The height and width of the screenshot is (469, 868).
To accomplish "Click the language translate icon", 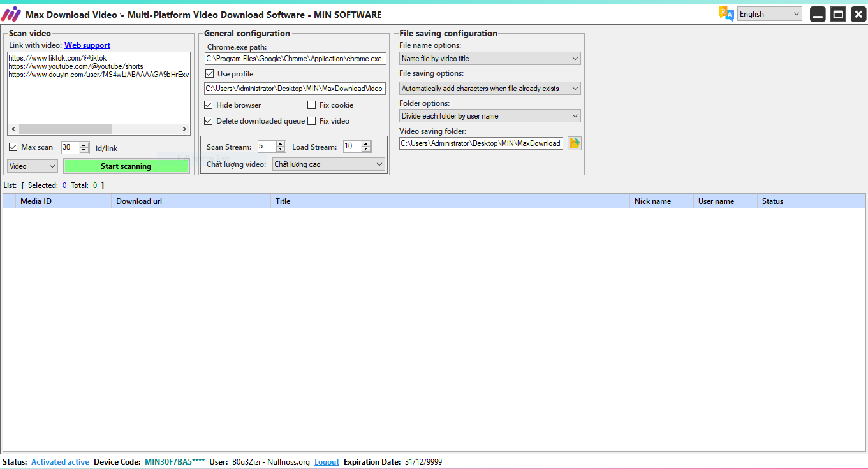I will 726,14.
